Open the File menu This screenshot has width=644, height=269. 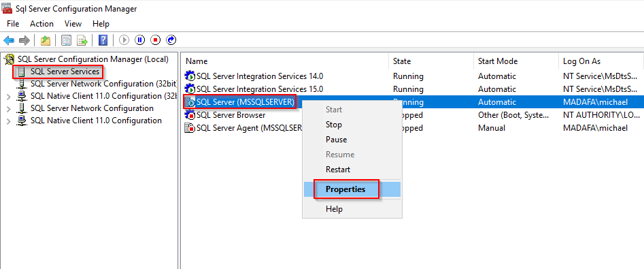13,24
